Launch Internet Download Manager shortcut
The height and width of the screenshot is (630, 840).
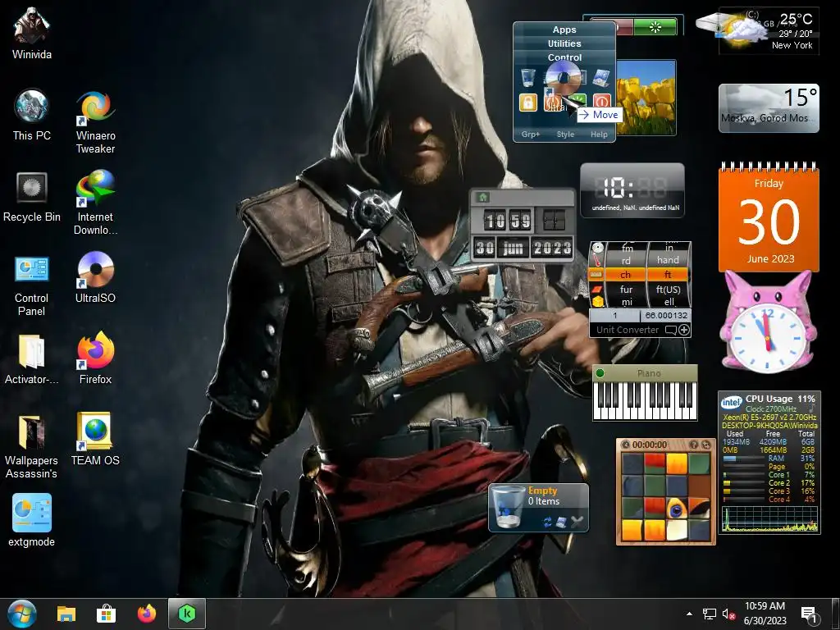tap(95, 203)
